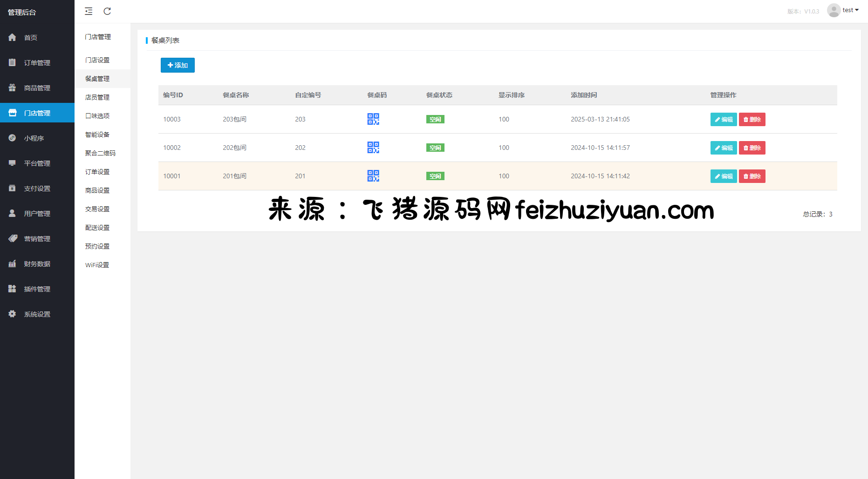
Task: Click the sidebar collapse icon in header
Action: click(x=89, y=11)
